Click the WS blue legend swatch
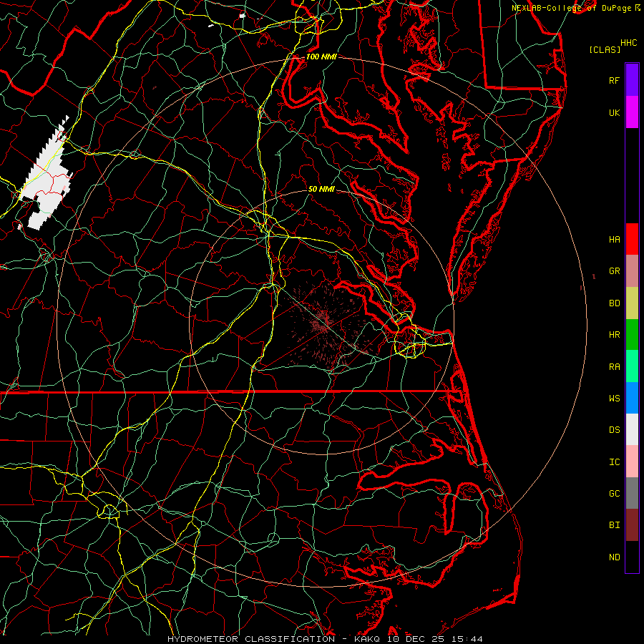This screenshot has width=644, height=644. pyautogui.click(x=632, y=398)
